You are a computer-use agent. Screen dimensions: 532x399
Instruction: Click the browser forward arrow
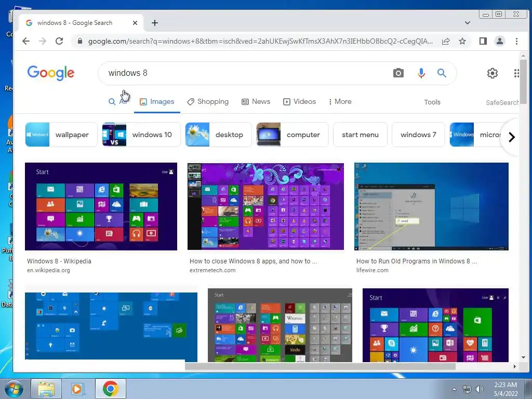point(43,42)
